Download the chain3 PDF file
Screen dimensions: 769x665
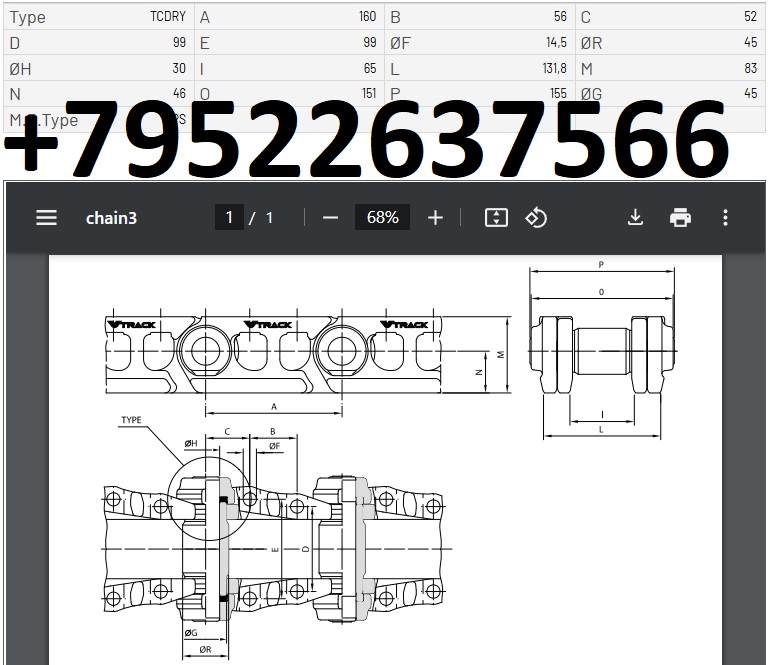[x=635, y=217]
